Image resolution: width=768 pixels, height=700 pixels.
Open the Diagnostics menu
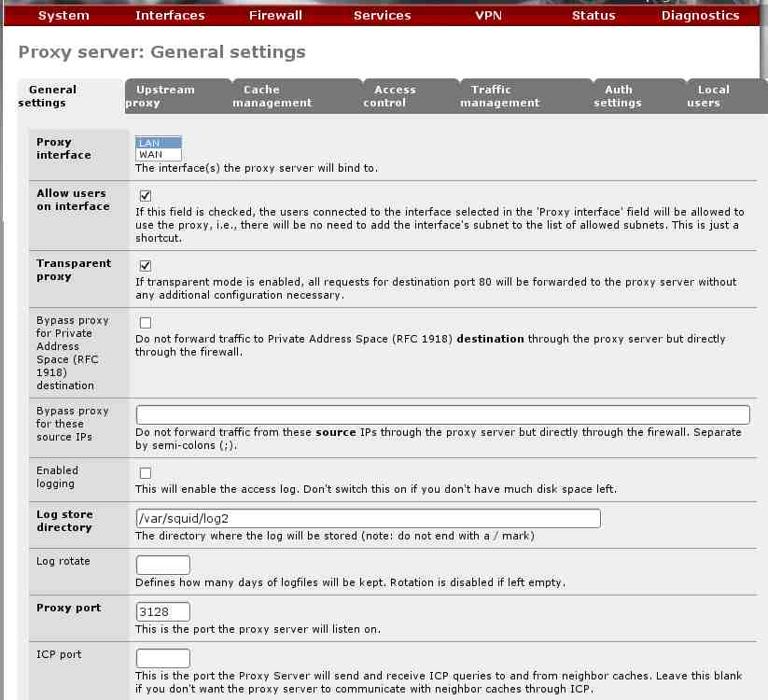(x=700, y=15)
